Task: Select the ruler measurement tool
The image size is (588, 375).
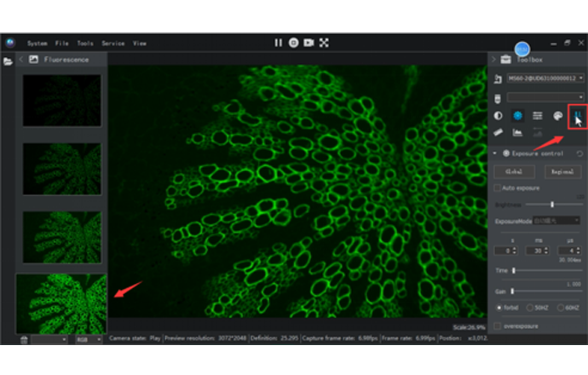Action: [x=498, y=132]
